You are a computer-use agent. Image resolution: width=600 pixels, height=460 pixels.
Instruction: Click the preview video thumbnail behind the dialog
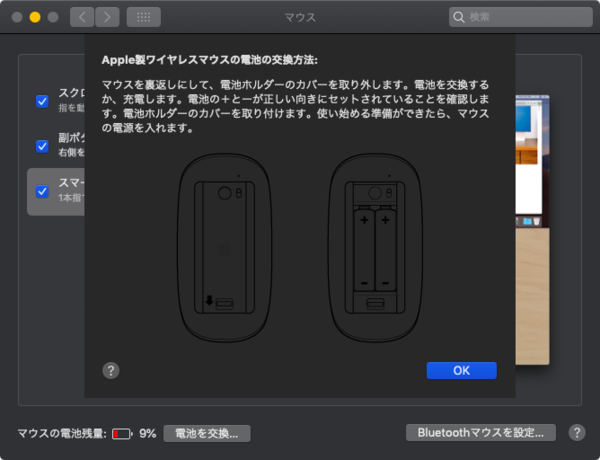[x=532, y=230]
